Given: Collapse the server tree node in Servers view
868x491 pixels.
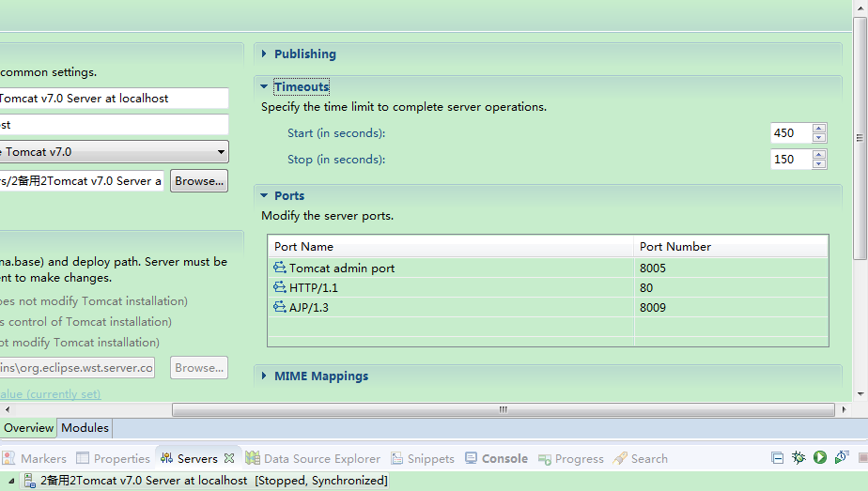Looking at the screenshot, I should 11,481.
